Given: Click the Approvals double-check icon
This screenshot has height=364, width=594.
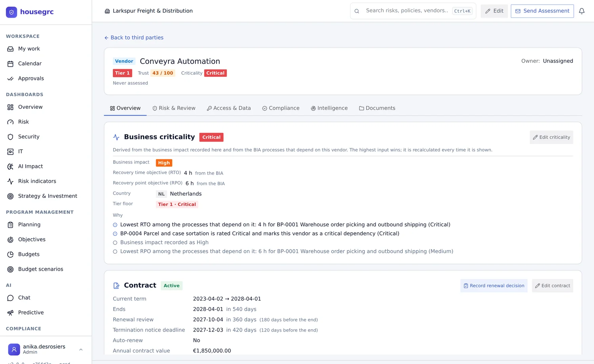Looking at the screenshot, I should pyautogui.click(x=10, y=79).
